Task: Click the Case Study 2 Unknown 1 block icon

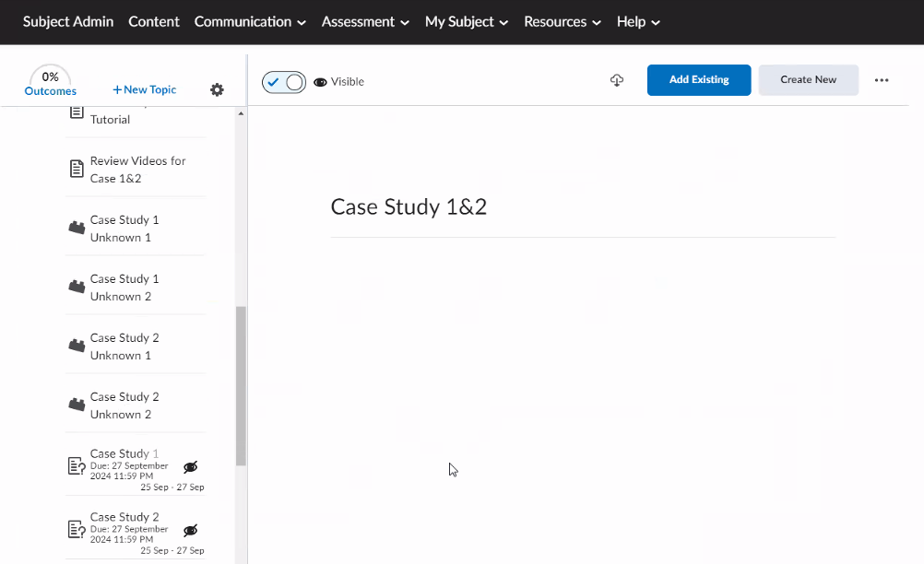Action: pos(77,345)
